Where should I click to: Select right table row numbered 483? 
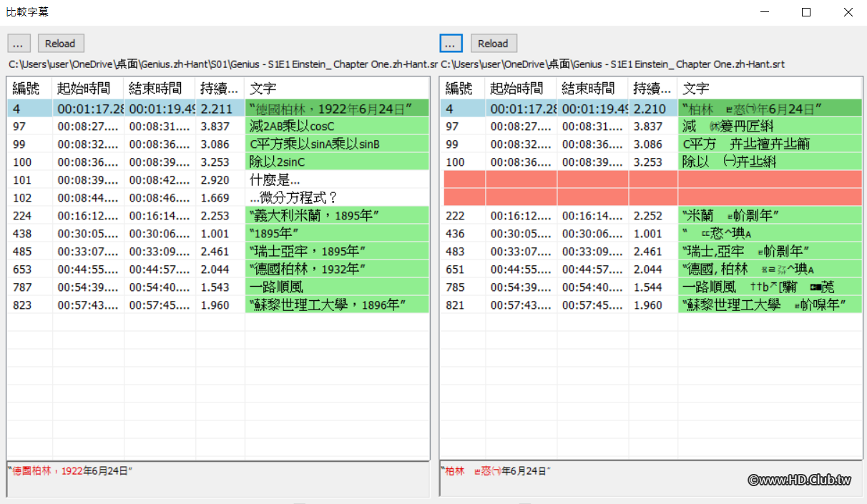coord(651,252)
